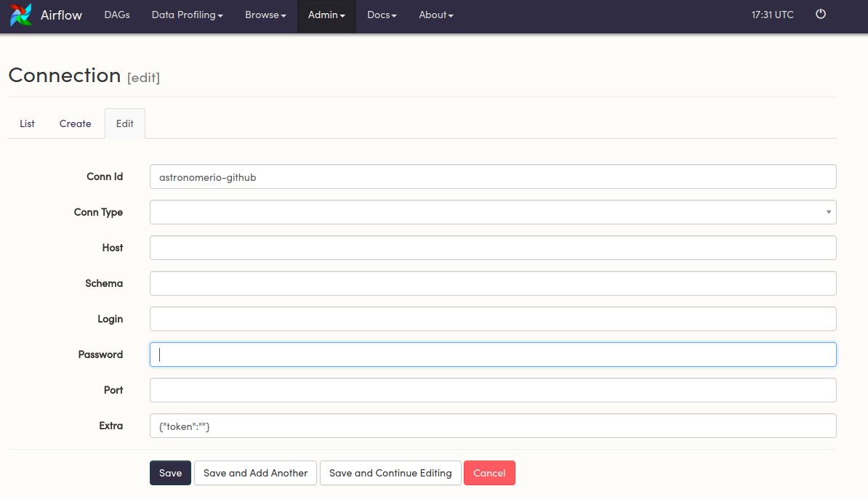Open the About dropdown
Viewport: 868px width, 499px height.
point(435,15)
